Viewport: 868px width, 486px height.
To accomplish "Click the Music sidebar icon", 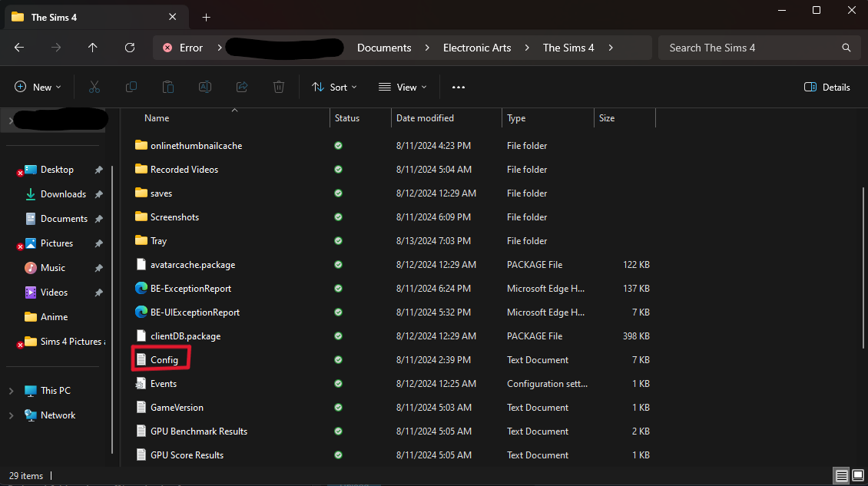I will [x=31, y=267].
